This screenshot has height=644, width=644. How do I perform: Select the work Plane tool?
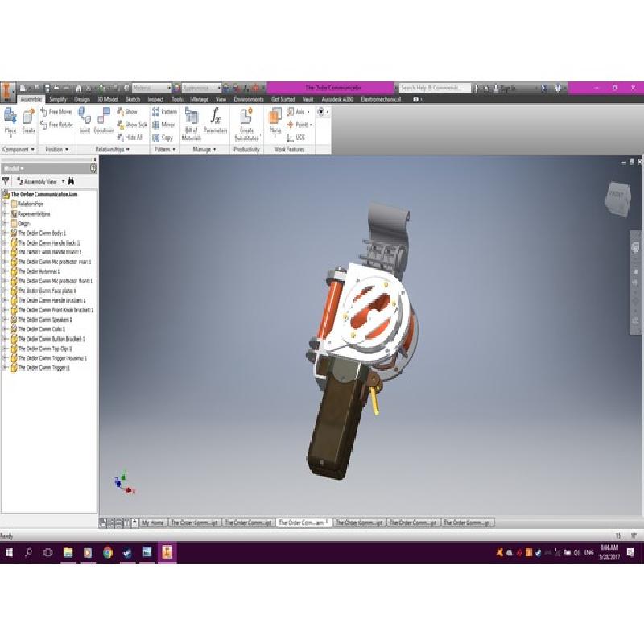(x=275, y=122)
